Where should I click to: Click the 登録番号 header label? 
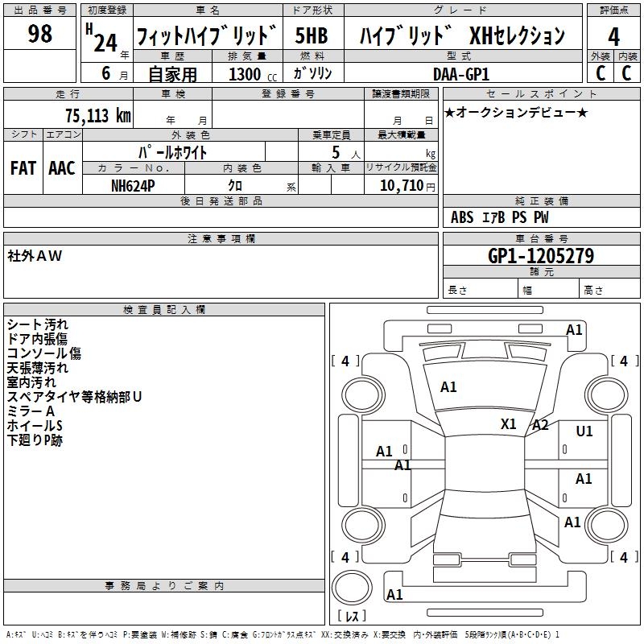288,93
